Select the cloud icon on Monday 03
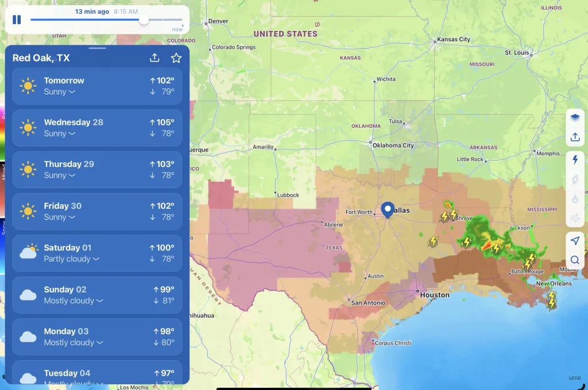Viewport: 588px width, 390px height. pos(28,337)
